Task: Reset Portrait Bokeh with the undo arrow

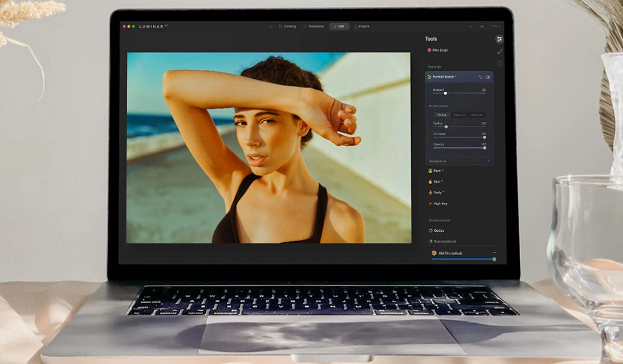Action: tap(480, 77)
